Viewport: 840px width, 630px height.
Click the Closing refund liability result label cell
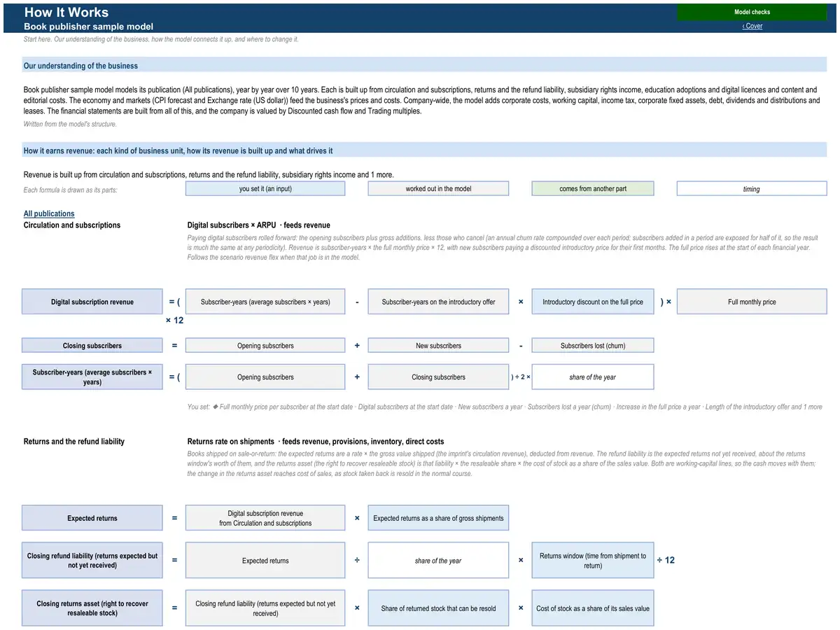pos(92,560)
